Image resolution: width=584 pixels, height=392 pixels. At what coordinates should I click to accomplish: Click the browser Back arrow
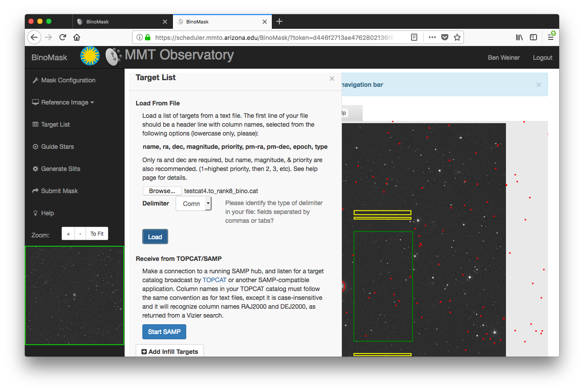(x=34, y=37)
